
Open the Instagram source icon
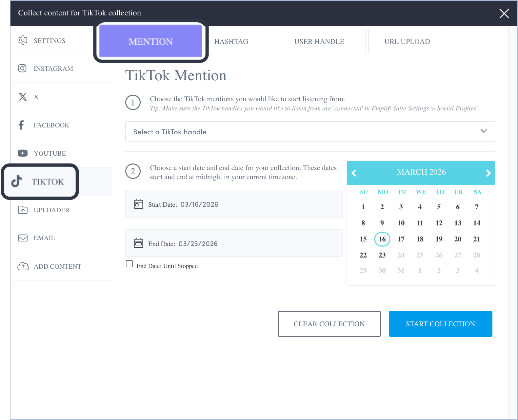(22, 68)
